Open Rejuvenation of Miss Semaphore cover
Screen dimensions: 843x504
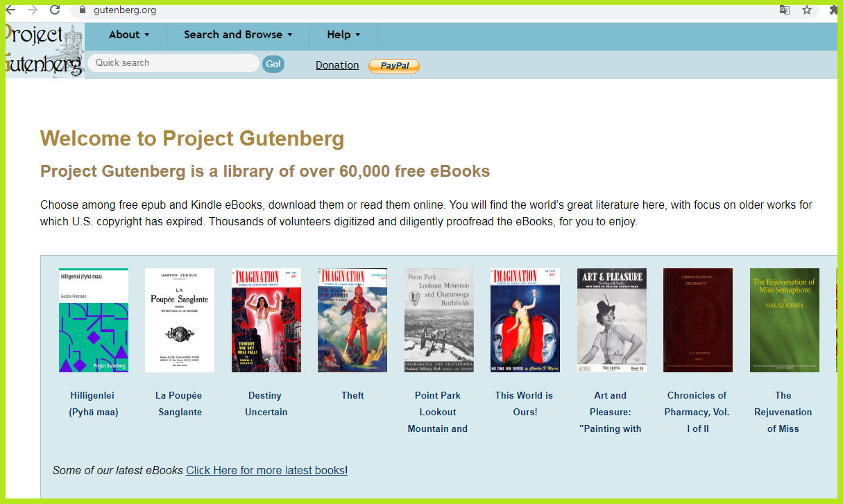[785, 320]
